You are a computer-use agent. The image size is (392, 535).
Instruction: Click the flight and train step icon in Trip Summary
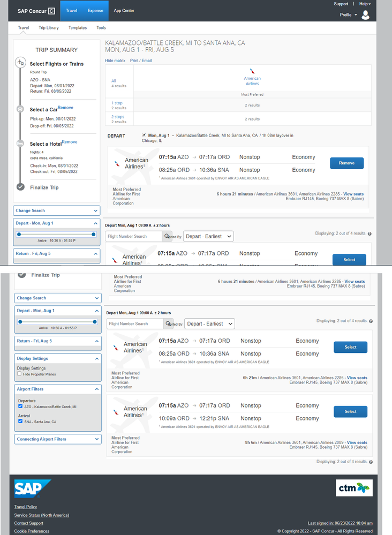click(x=20, y=63)
